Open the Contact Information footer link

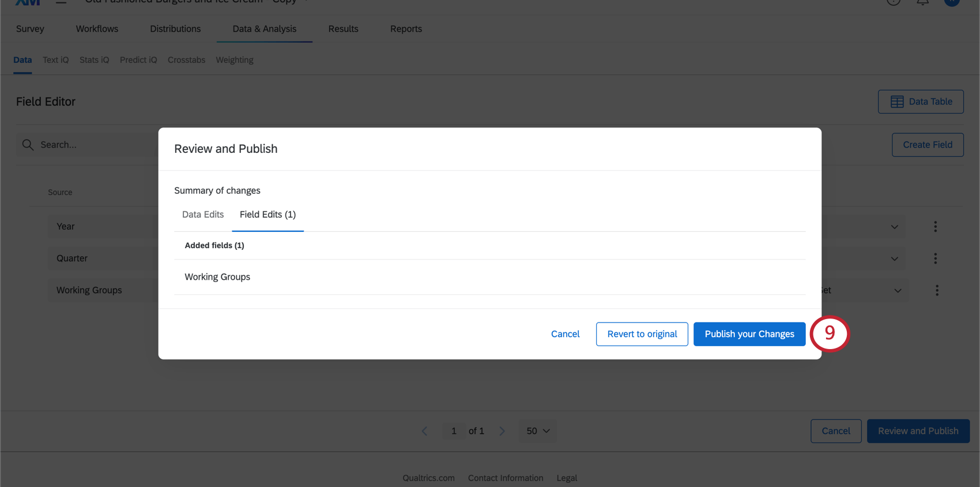tap(506, 478)
